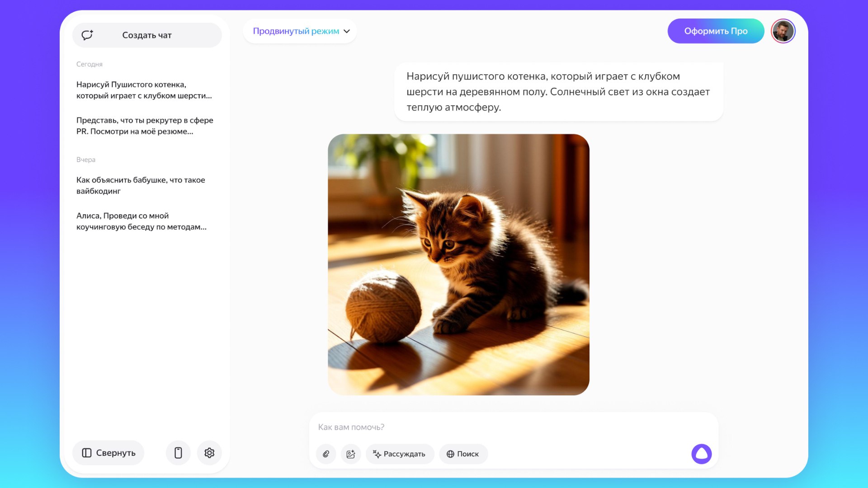Toggle the Рассуждать reasoning mode
The width and height of the screenshot is (868, 488).
pos(400,454)
